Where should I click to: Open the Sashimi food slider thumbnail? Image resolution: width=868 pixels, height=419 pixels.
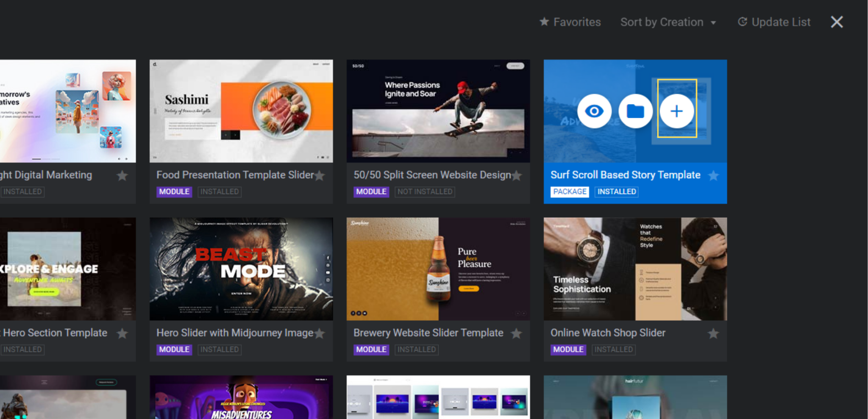241,111
